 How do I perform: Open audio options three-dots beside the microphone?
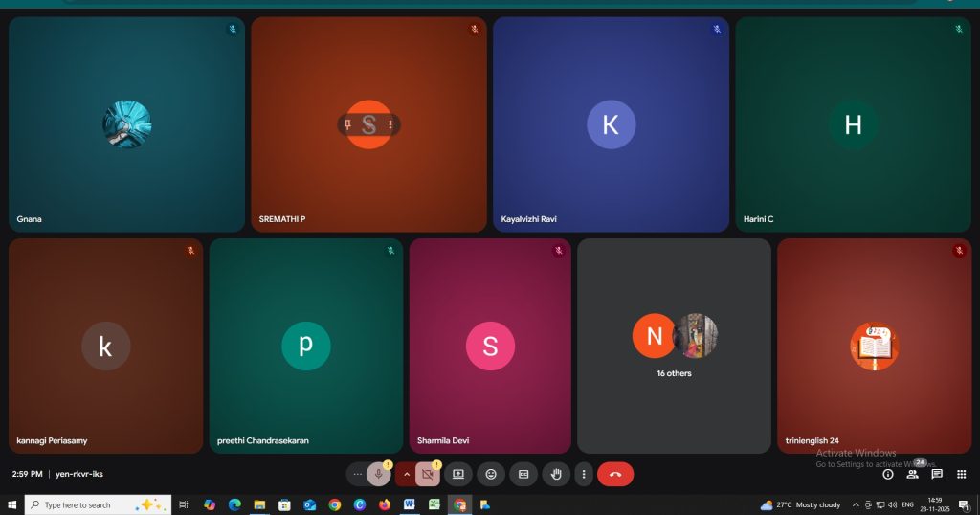click(357, 474)
